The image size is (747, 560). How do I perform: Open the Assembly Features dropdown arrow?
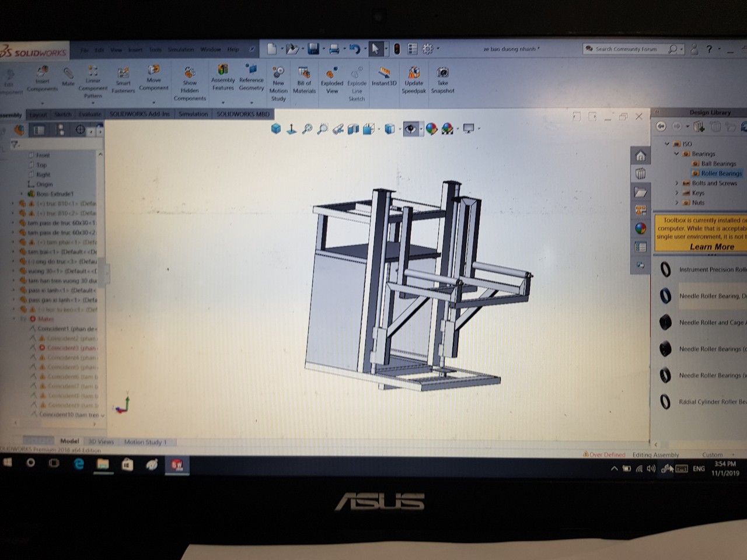point(223,102)
